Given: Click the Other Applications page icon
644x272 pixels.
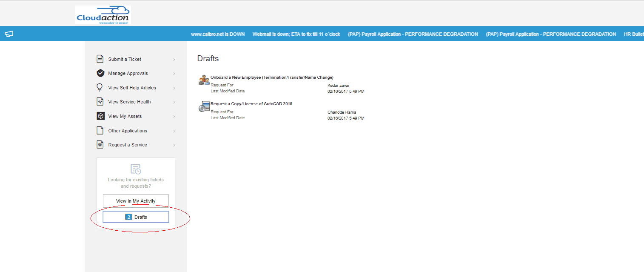Looking at the screenshot, I should click(x=100, y=131).
